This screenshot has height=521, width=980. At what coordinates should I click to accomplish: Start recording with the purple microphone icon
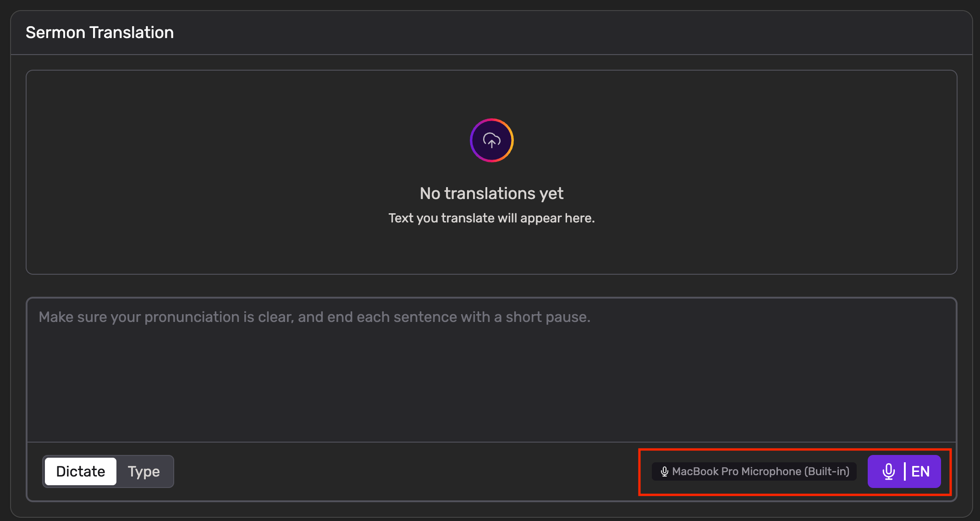888,471
